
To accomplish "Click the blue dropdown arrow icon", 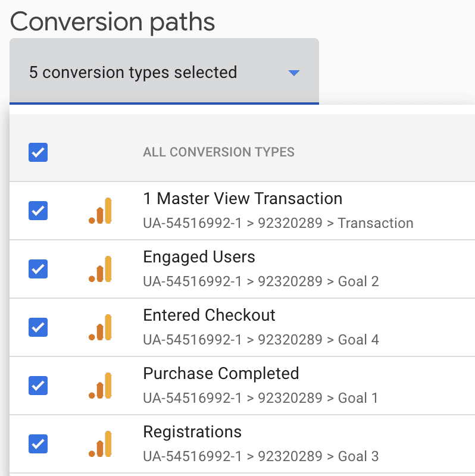I will pos(293,73).
